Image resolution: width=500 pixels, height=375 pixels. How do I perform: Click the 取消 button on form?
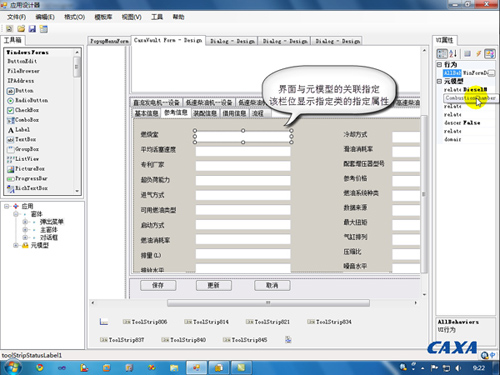pyautogui.click(x=272, y=285)
